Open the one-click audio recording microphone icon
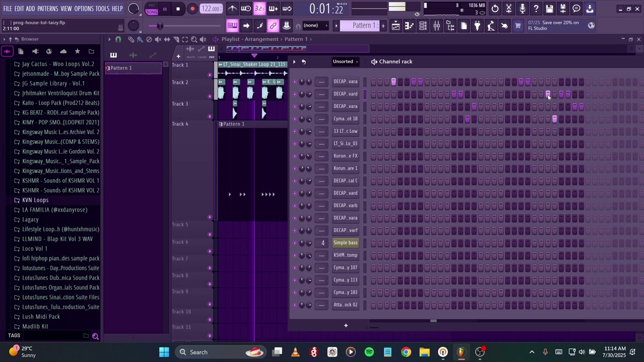The image size is (644, 362). click(x=522, y=9)
